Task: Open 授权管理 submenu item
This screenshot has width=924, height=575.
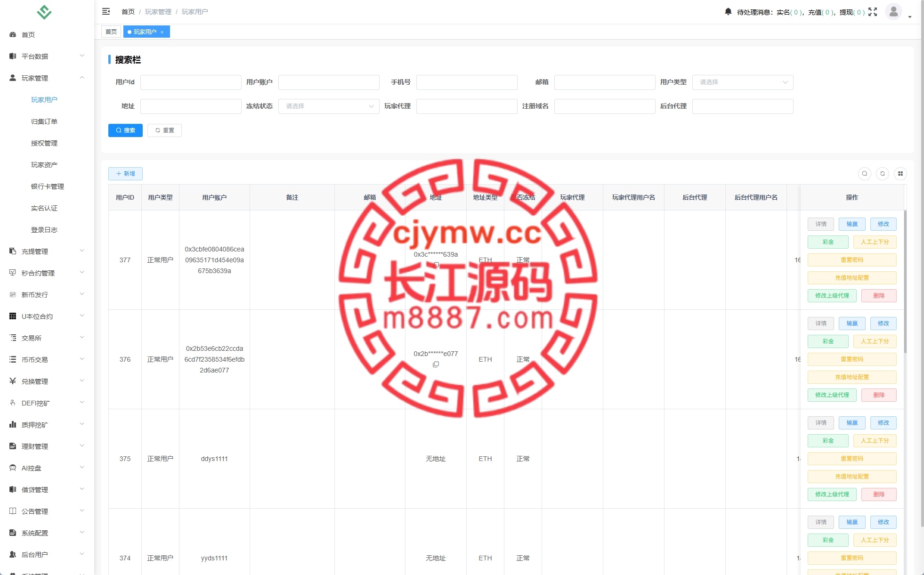Action: 44,143
